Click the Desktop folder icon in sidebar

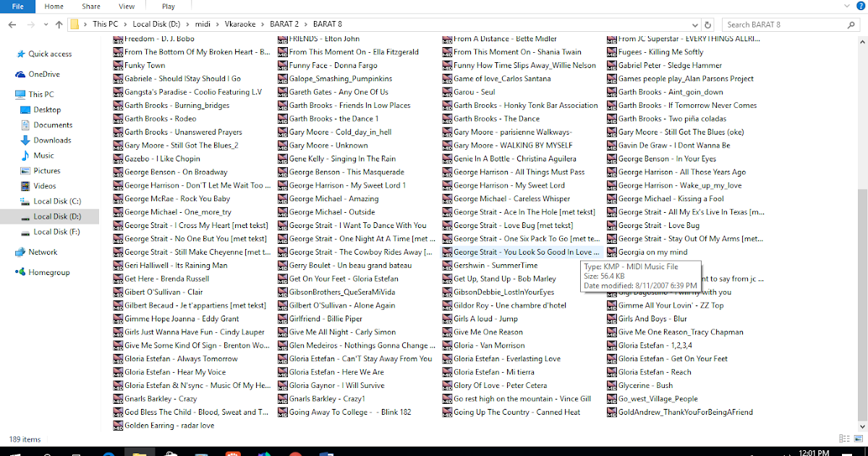tap(25, 110)
